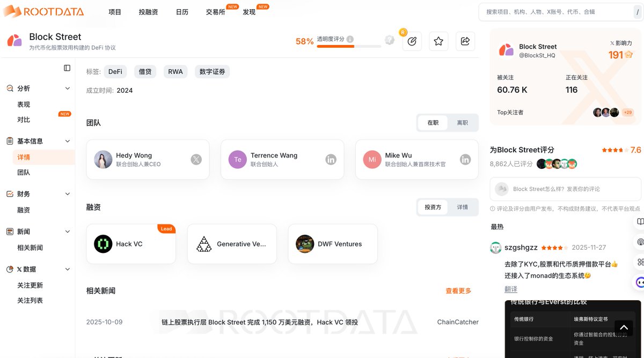The image size is (644, 358).
Task: Open the 项目 top menu
Action: [115, 12]
